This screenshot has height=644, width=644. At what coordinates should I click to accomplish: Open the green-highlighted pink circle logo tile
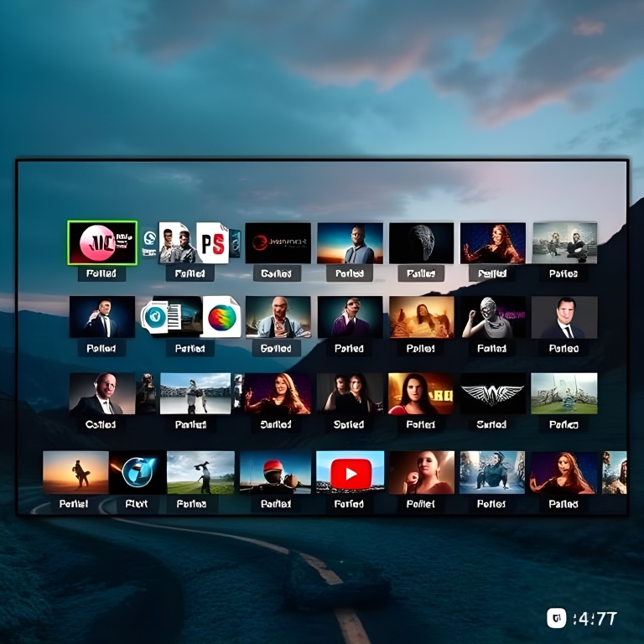tap(102, 242)
